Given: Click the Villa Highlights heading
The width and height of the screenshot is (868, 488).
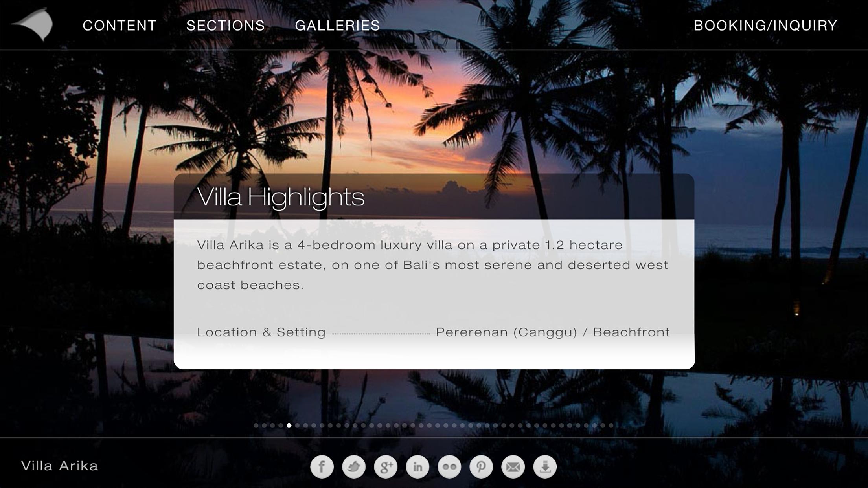Looking at the screenshot, I should click(281, 197).
